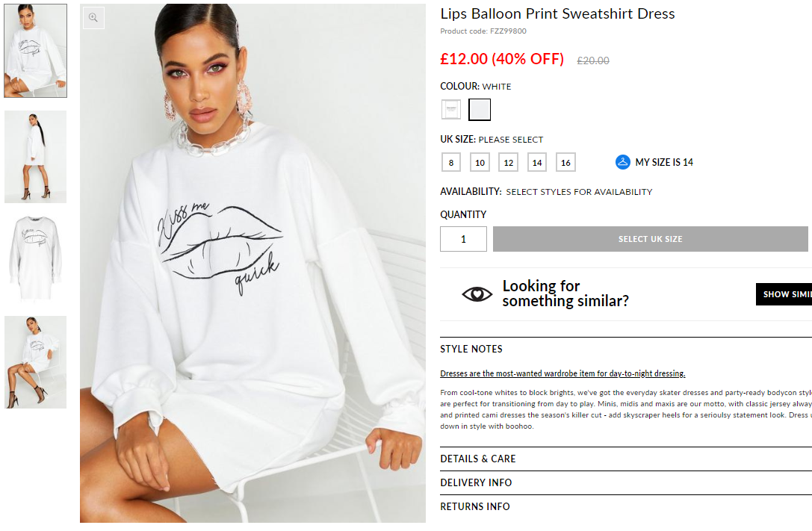This screenshot has height=531, width=812.
Task: Select UK size 8
Action: pyautogui.click(x=451, y=163)
